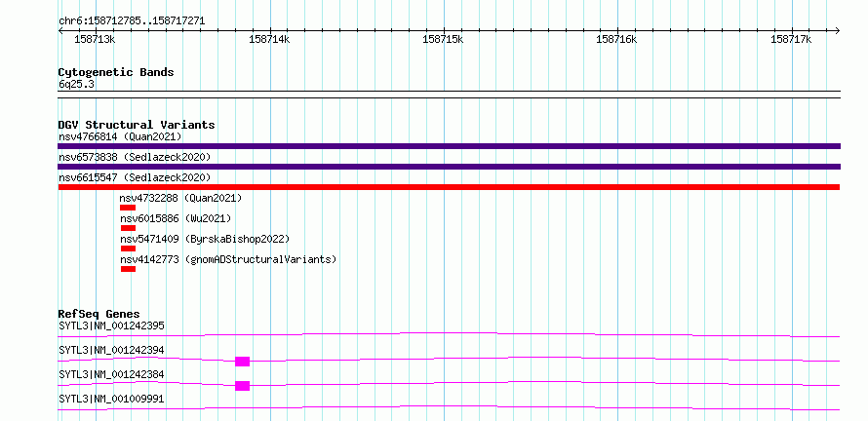
Task: Click the ruler's left arrowhead
Action: [60, 31]
